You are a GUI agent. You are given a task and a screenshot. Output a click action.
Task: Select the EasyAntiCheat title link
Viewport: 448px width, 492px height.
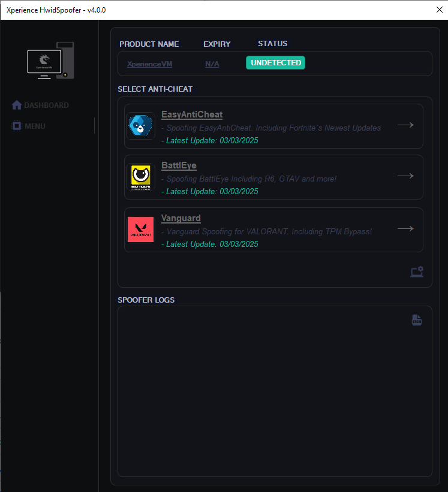click(192, 114)
